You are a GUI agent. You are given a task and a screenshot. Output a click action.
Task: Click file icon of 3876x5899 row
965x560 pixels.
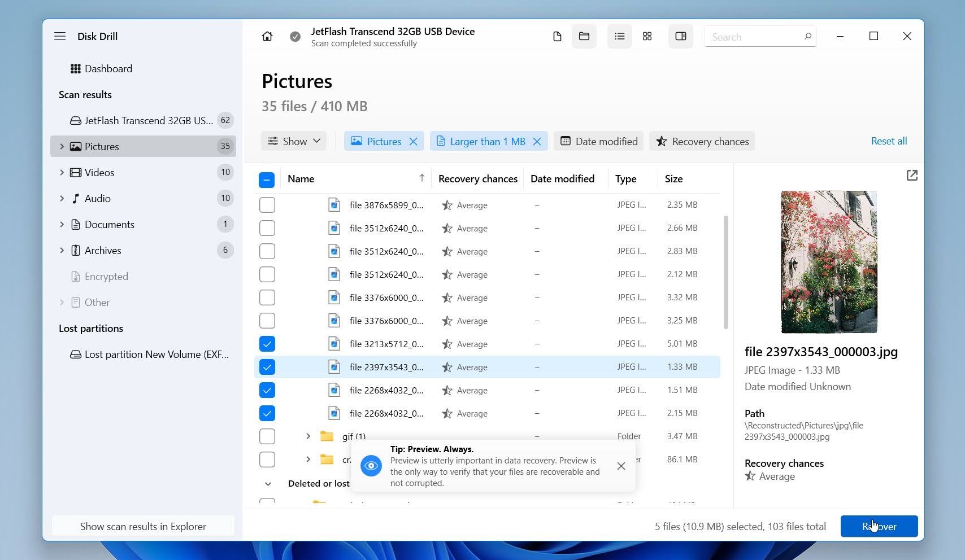(334, 205)
